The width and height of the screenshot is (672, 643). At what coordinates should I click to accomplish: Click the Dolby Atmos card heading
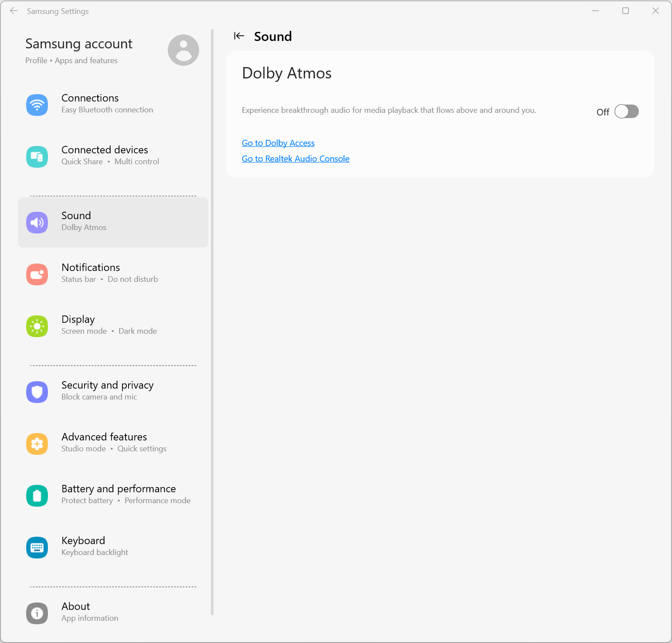point(287,73)
